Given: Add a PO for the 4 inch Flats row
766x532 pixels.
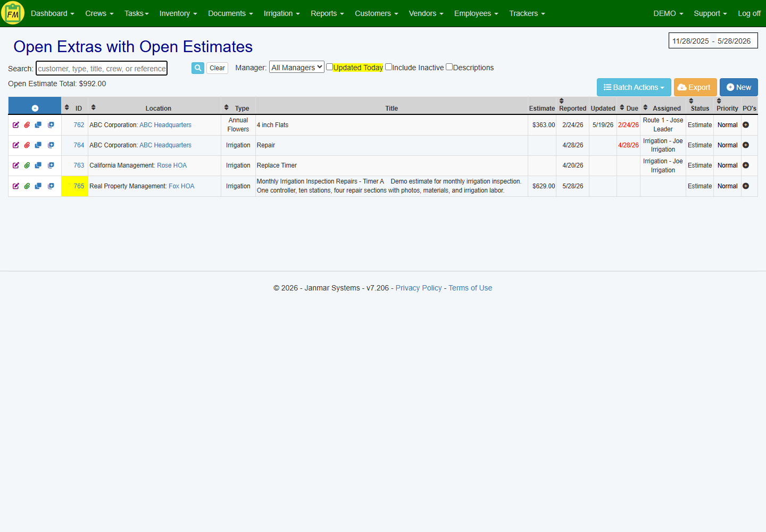Looking at the screenshot, I should 746,125.
